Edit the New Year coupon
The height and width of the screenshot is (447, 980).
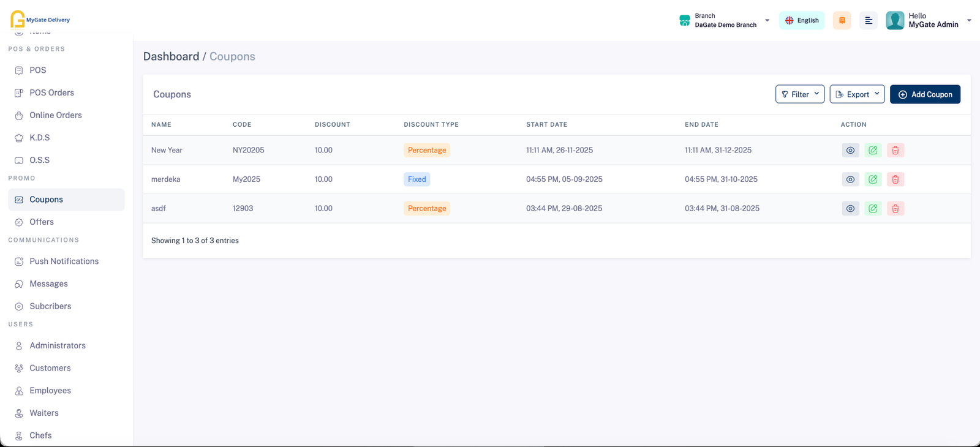873,150
